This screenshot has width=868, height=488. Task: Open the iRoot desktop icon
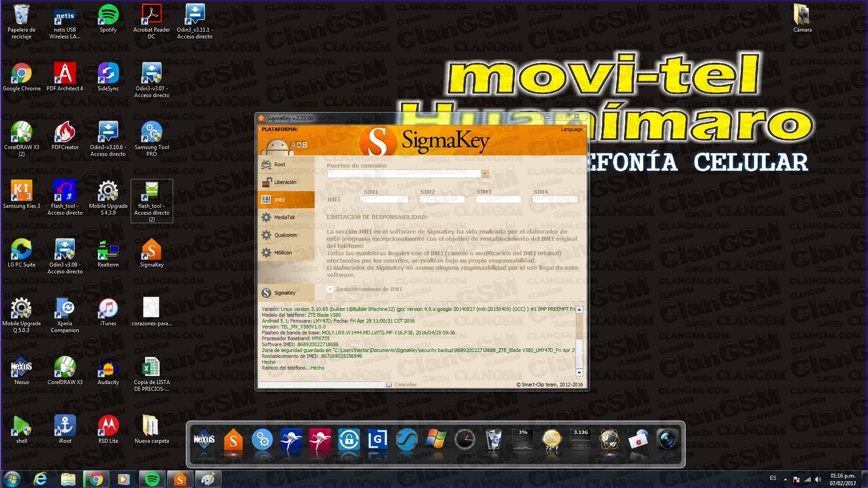coord(65,429)
